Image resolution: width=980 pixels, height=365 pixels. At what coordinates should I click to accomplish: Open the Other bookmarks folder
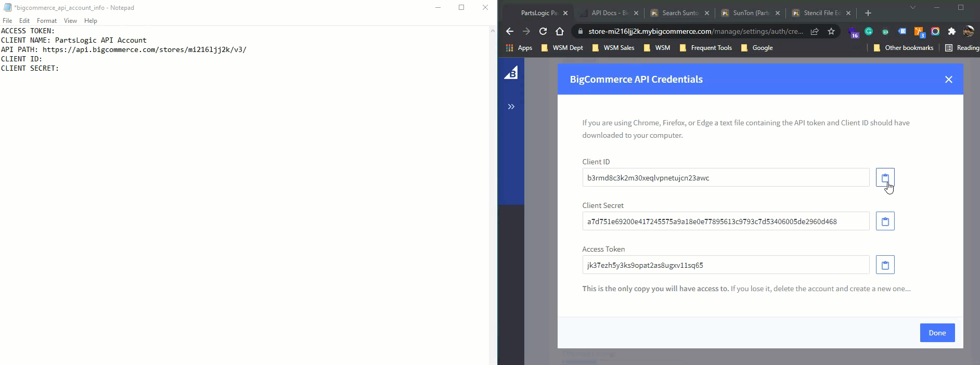point(904,48)
